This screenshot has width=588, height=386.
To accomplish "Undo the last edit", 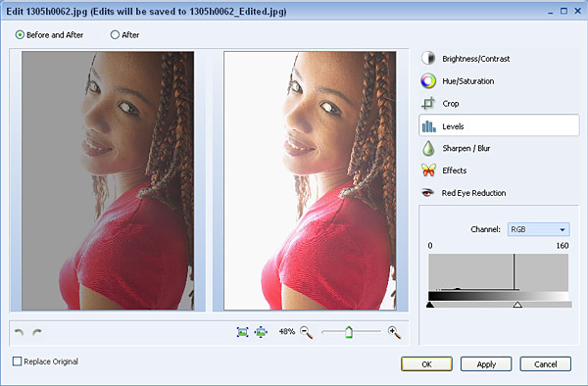I will 19,332.
